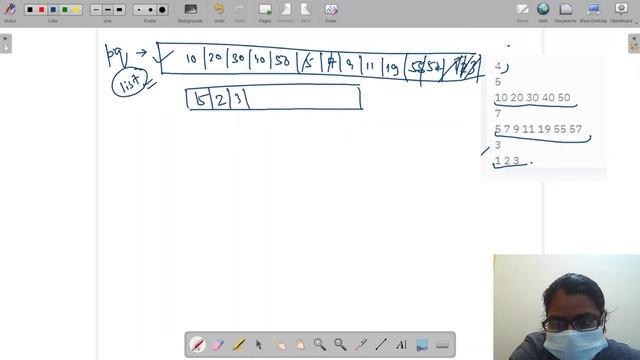The image size is (640, 360).
Task: Select the yellow pen color
Action: click(76, 10)
